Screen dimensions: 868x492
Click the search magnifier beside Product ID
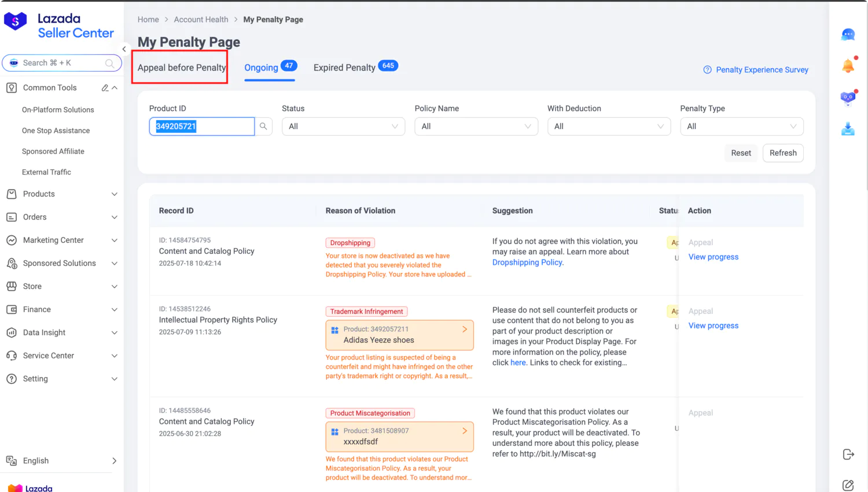click(263, 127)
